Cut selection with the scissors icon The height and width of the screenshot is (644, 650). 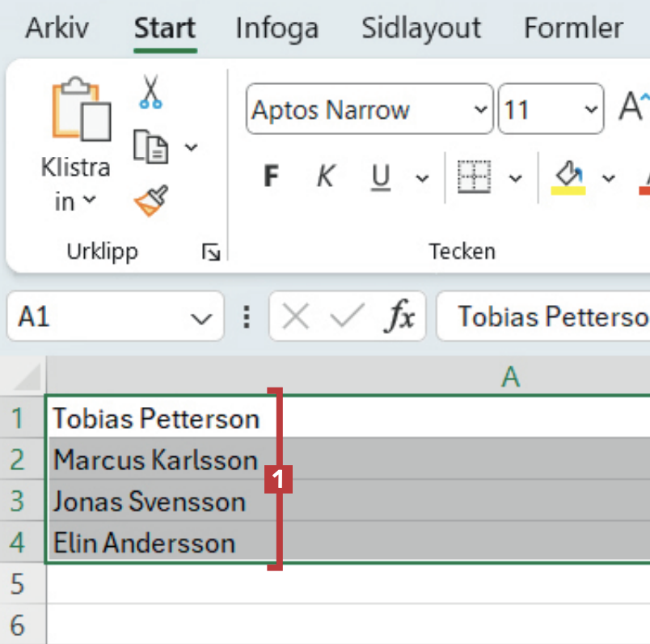coord(150,92)
